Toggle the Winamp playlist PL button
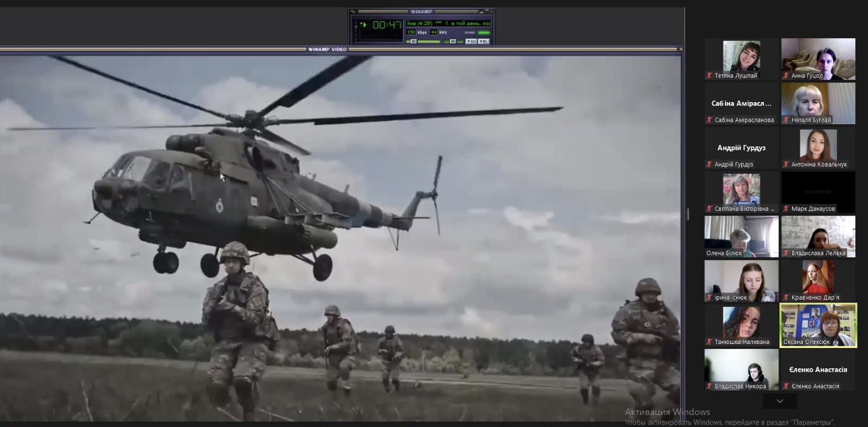The image size is (868, 427). click(483, 41)
